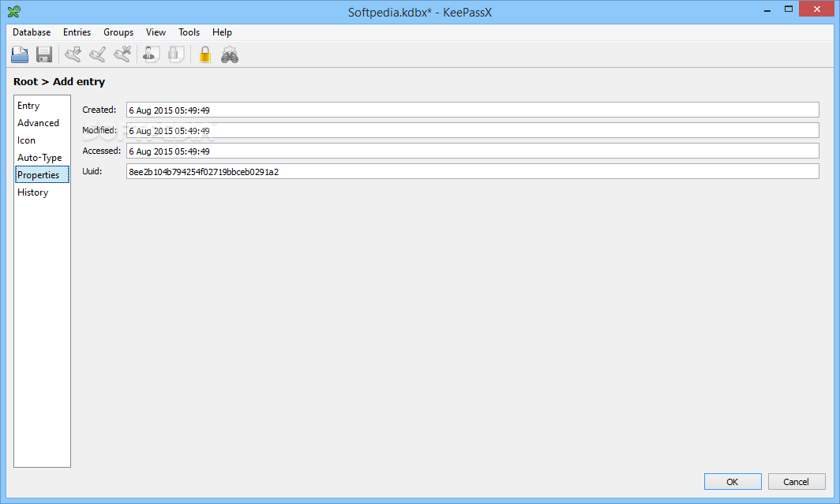Click the Copy username toolbar icon

(151, 54)
